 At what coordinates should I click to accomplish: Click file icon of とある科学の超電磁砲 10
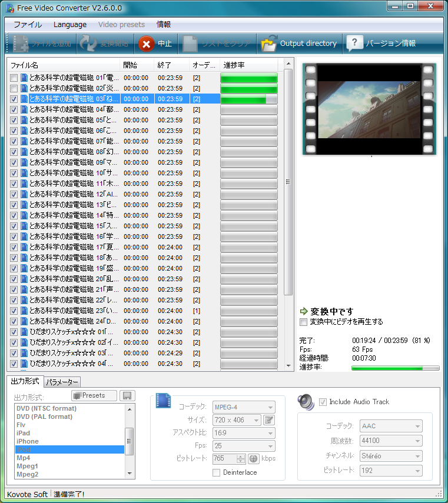tap(24, 173)
